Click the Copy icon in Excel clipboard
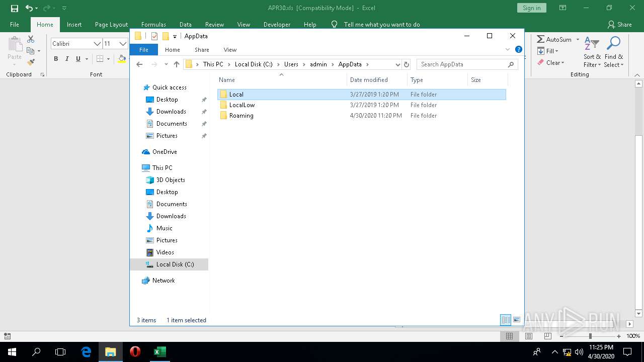Viewport: 644px width, 362px height. pos(31,51)
